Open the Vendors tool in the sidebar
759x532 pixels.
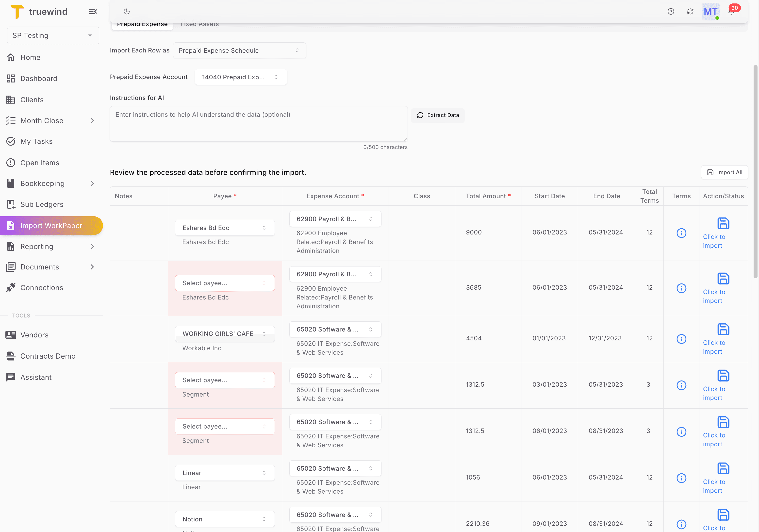click(34, 335)
